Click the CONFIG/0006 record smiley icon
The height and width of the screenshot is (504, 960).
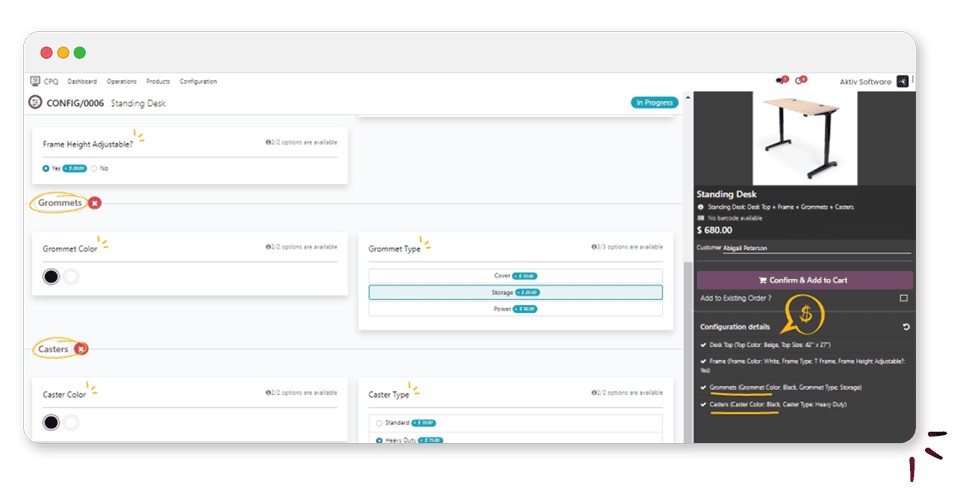(35, 103)
